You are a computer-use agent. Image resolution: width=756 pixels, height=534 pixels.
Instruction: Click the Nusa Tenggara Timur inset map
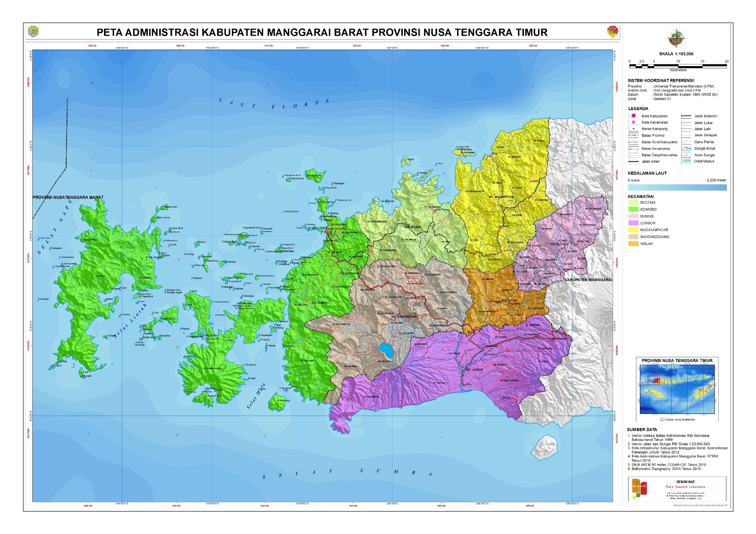pyautogui.click(x=677, y=390)
